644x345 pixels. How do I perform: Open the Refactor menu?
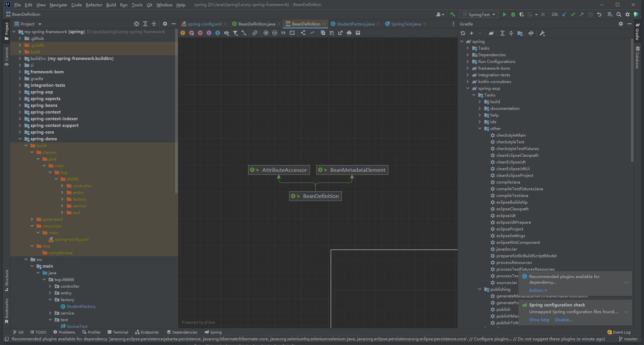[94, 5]
